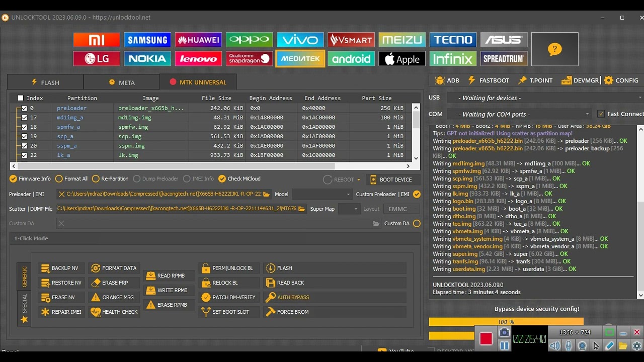Toggle the Check MiCloud option

point(239,178)
